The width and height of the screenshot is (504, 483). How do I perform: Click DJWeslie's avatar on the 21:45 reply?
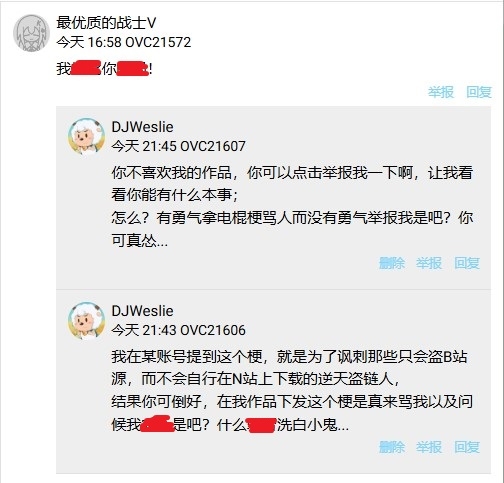[87, 136]
